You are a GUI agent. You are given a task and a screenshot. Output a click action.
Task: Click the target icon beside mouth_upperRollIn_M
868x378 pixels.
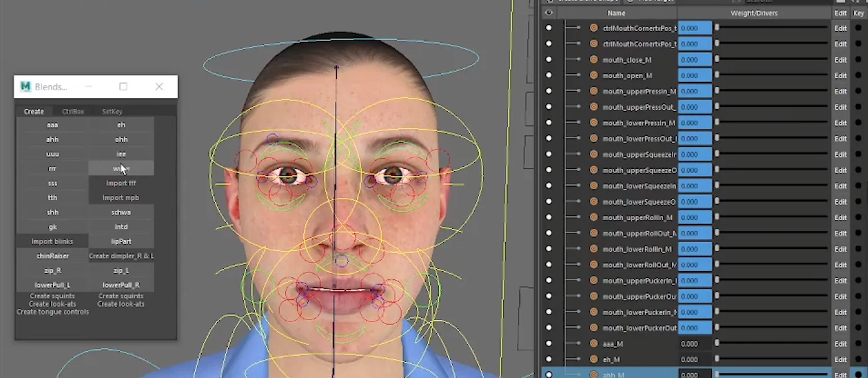pos(594,218)
